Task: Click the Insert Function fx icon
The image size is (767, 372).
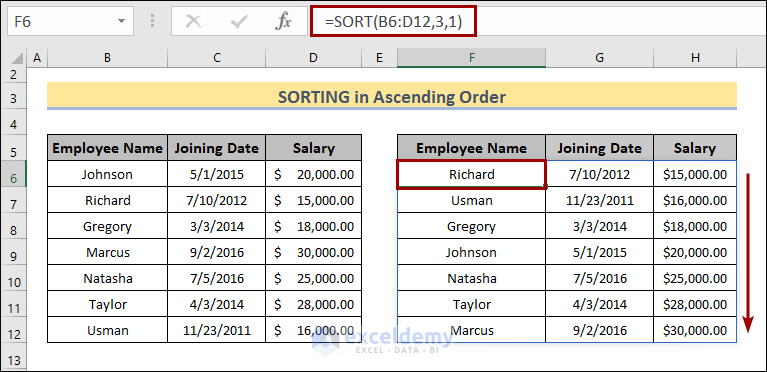Action: 283,22
